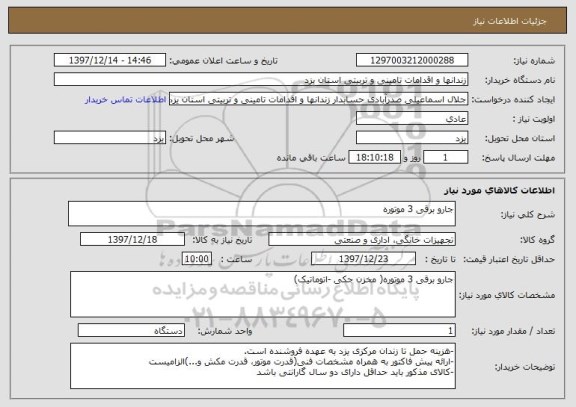Click the ایجاد کننده درخواست field

tap(318, 99)
